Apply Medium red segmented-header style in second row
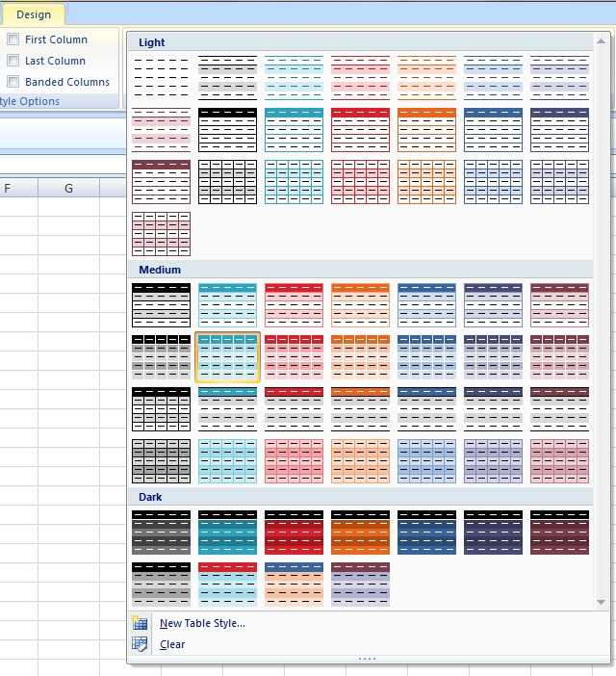Image resolution: width=616 pixels, height=676 pixels. click(x=294, y=357)
